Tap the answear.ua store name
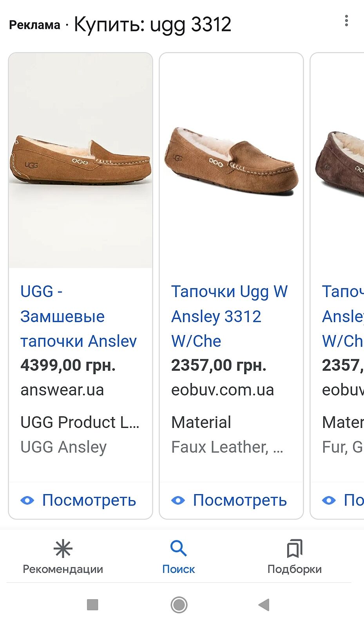Viewport: 364px width, 627px height. 62,390
